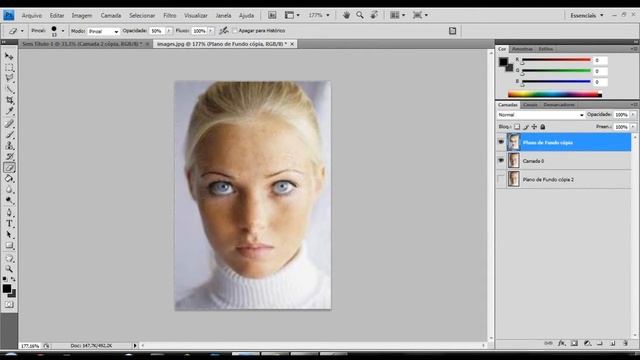Toggle lock all padlock
Viewport: 640px width, 360px height.
coord(543,127)
